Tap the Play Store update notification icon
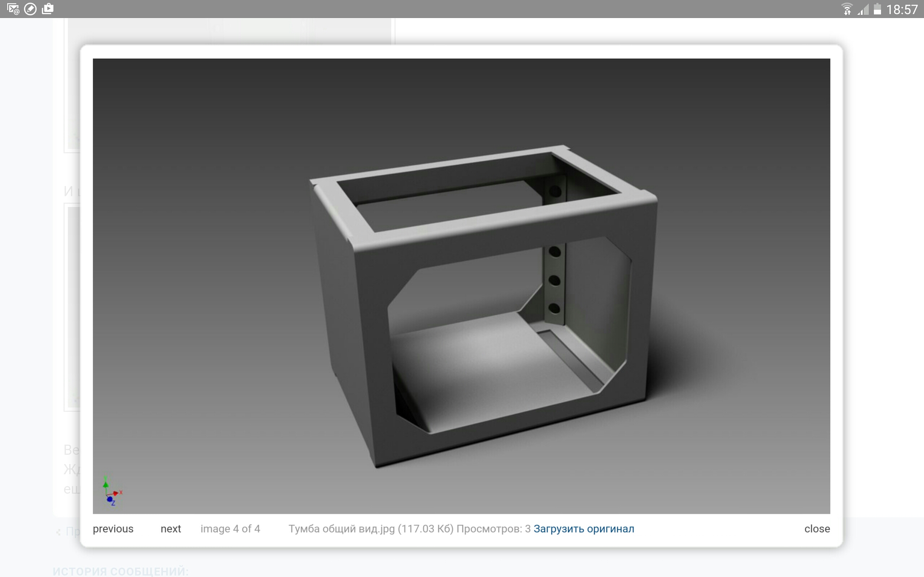This screenshot has height=577, width=924. (48, 9)
